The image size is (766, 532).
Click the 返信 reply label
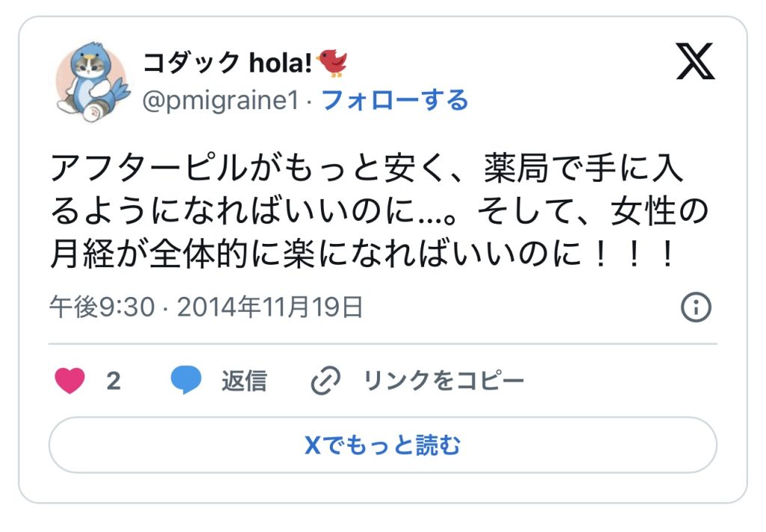pos(244,381)
